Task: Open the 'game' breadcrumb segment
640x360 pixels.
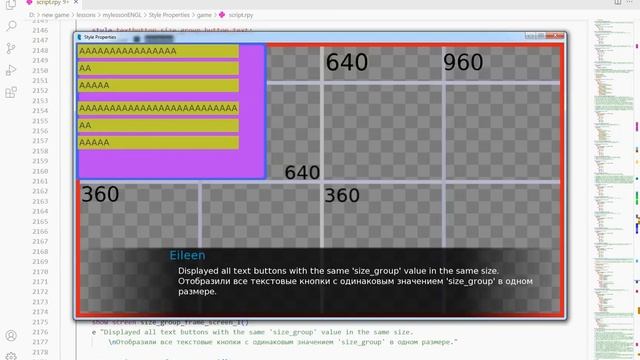Action: click(x=204, y=15)
